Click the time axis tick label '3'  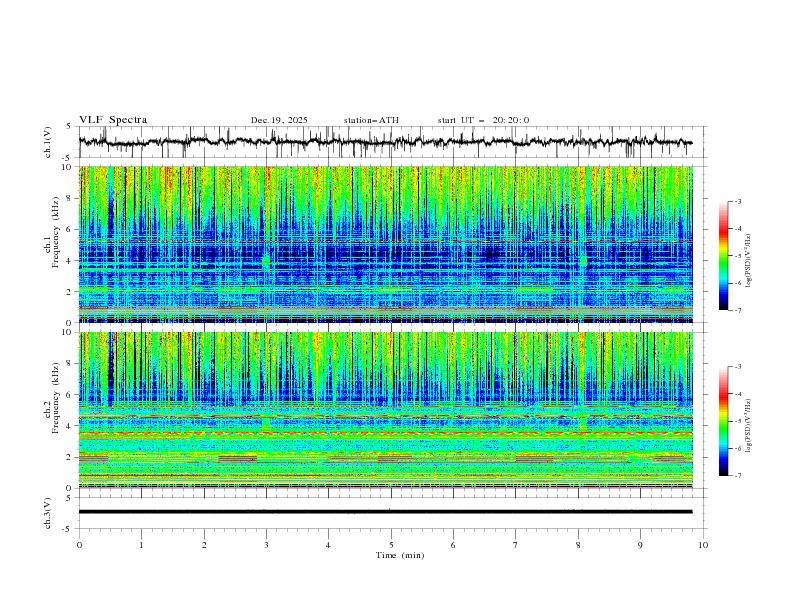[266, 545]
